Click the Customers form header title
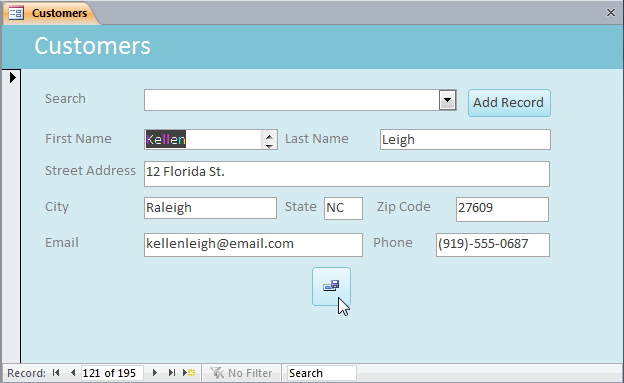The image size is (624, 383). tap(92, 46)
